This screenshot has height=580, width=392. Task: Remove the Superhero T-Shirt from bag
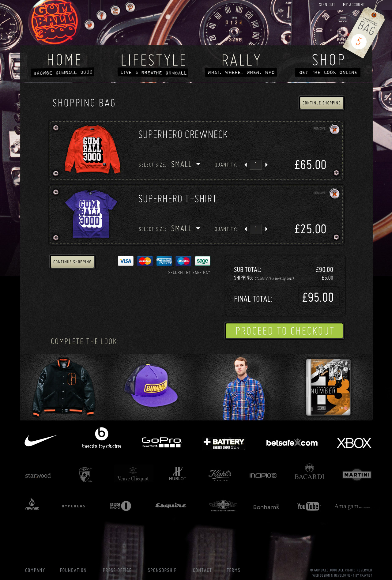point(334,194)
